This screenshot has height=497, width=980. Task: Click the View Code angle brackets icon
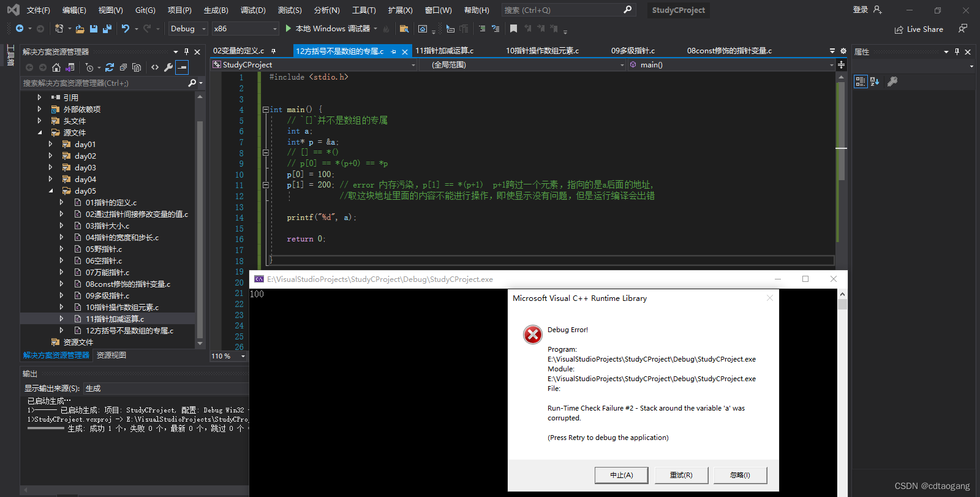tap(155, 67)
